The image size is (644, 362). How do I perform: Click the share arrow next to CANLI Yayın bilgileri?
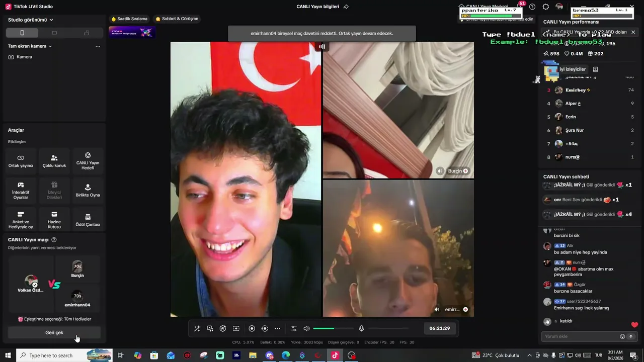[346, 7]
